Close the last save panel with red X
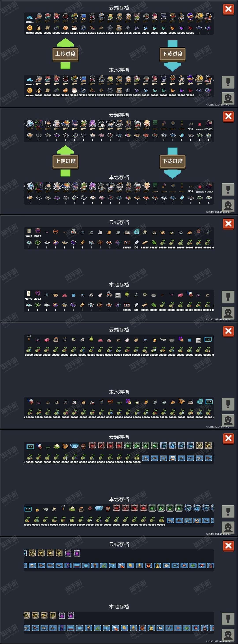238x644 pixels. 228,546
